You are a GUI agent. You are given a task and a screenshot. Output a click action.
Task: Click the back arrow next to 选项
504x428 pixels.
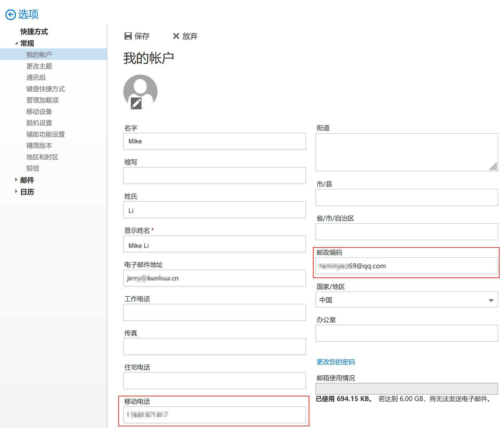[x=11, y=15]
